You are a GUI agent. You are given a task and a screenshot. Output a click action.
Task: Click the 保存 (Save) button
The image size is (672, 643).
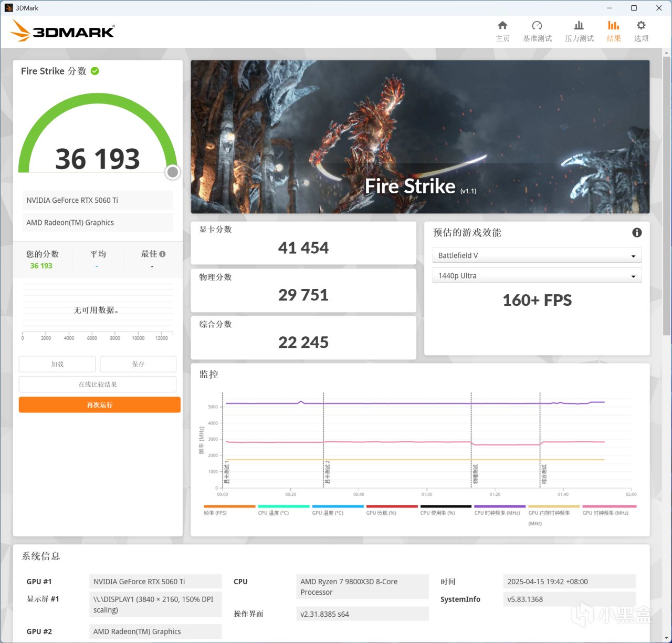pos(138,364)
